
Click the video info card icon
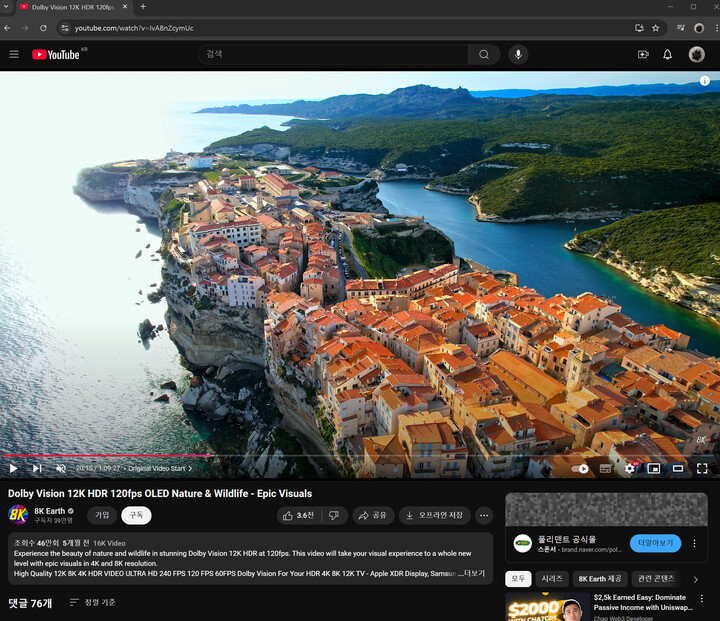pyautogui.click(x=704, y=81)
